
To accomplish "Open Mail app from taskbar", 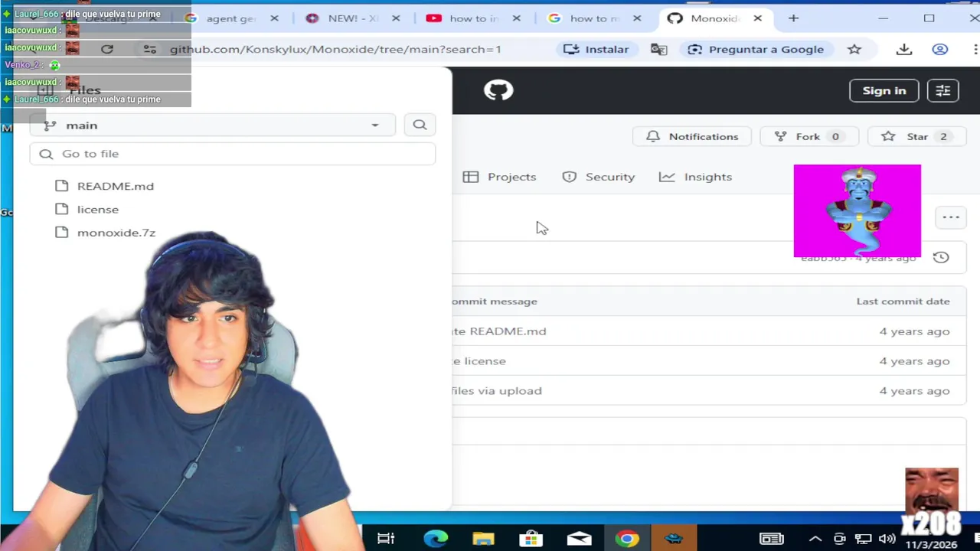I will tap(579, 539).
